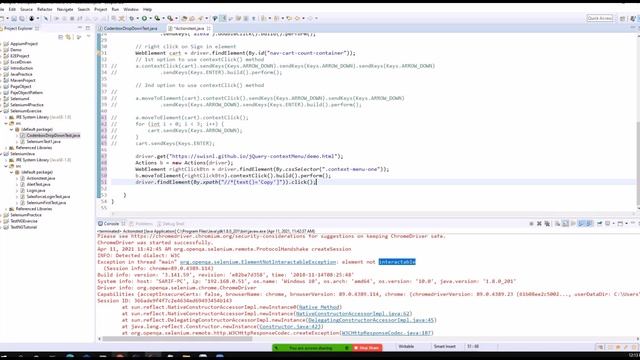Click the green Run button in toolbar
Viewport: 640px width, 360px height.
click(144, 18)
